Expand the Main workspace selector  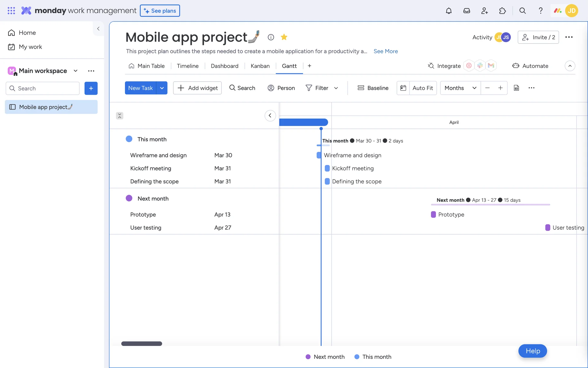click(x=75, y=71)
